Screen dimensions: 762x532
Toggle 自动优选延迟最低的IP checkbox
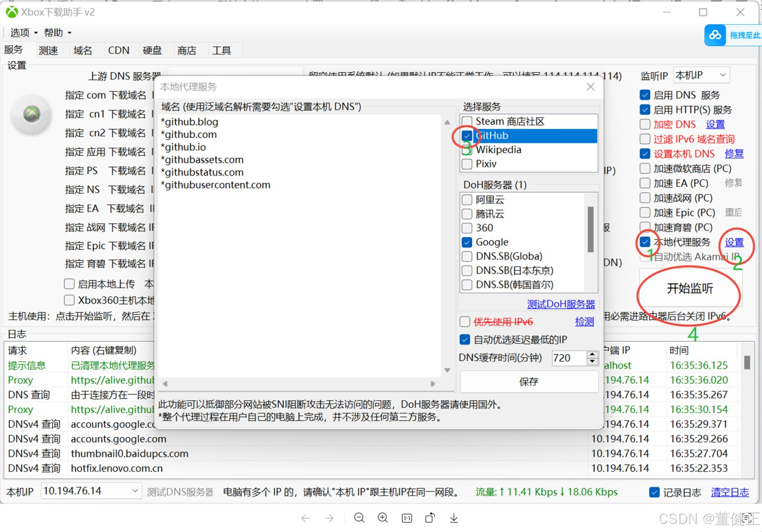pyautogui.click(x=465, y=340)
